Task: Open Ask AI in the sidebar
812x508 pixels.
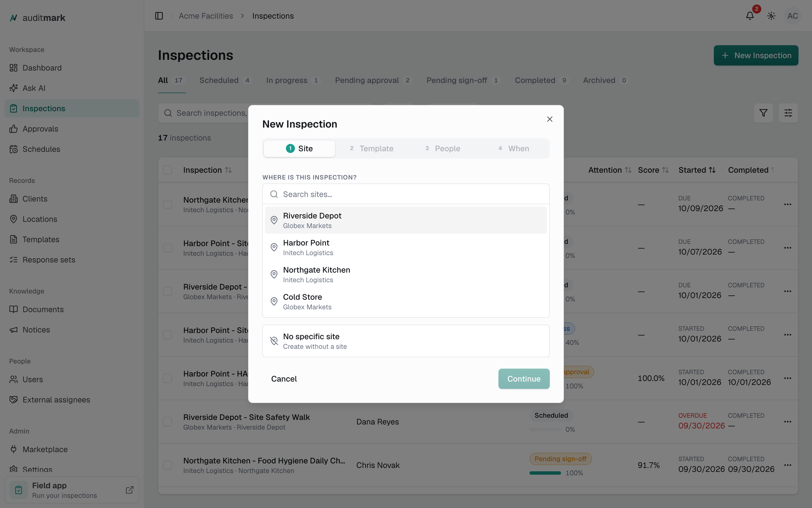Action: click(x=71, y=88)
